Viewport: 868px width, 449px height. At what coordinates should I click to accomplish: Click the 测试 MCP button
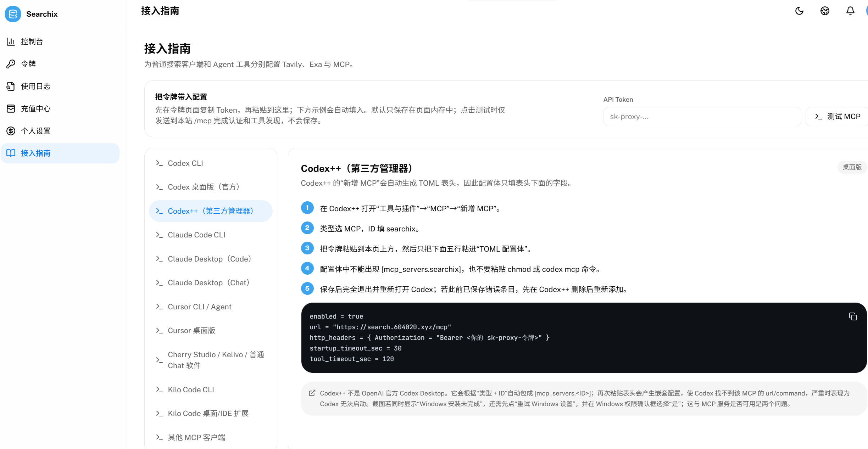click(x=837, y=117)
